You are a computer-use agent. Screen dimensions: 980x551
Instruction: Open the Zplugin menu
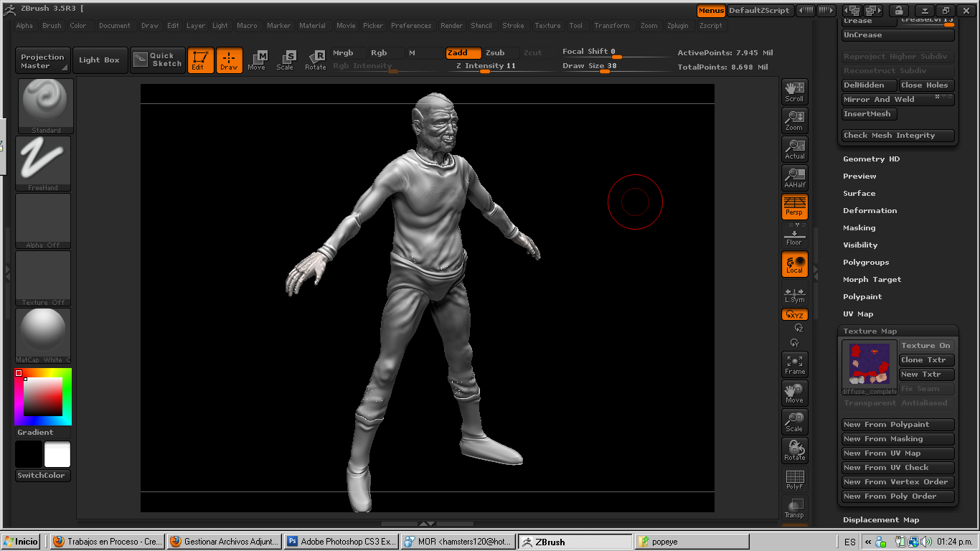point(677,26)
